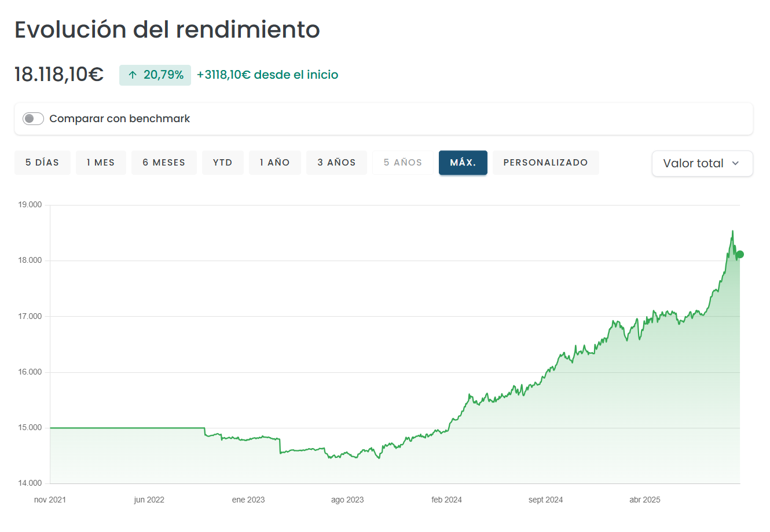
Task: Click the 20,79% gain badge
Action: click(x=155, y=75)
